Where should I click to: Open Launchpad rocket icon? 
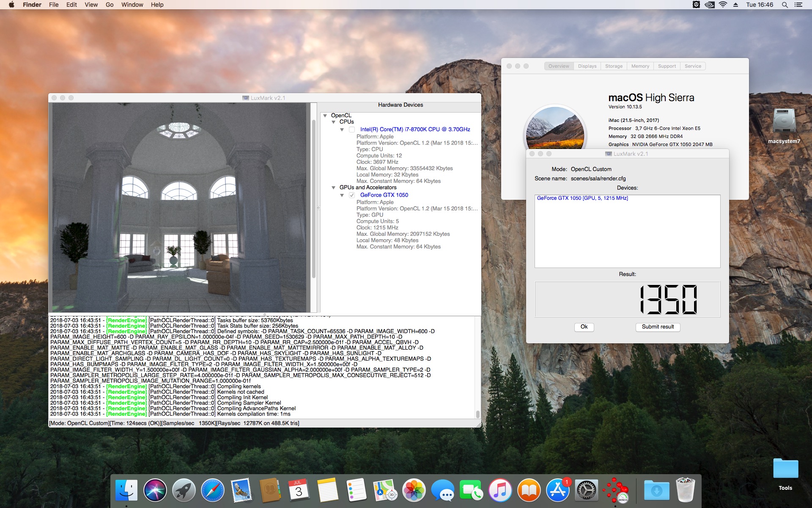(184, 491)
